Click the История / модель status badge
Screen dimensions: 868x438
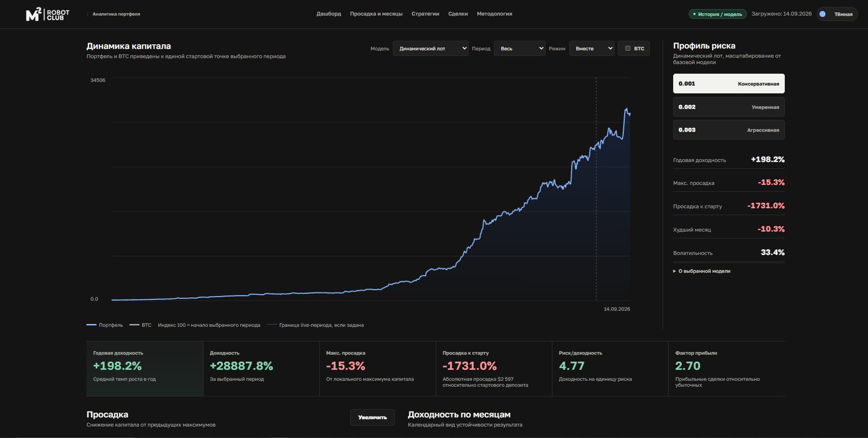click(x=718, y=14)
